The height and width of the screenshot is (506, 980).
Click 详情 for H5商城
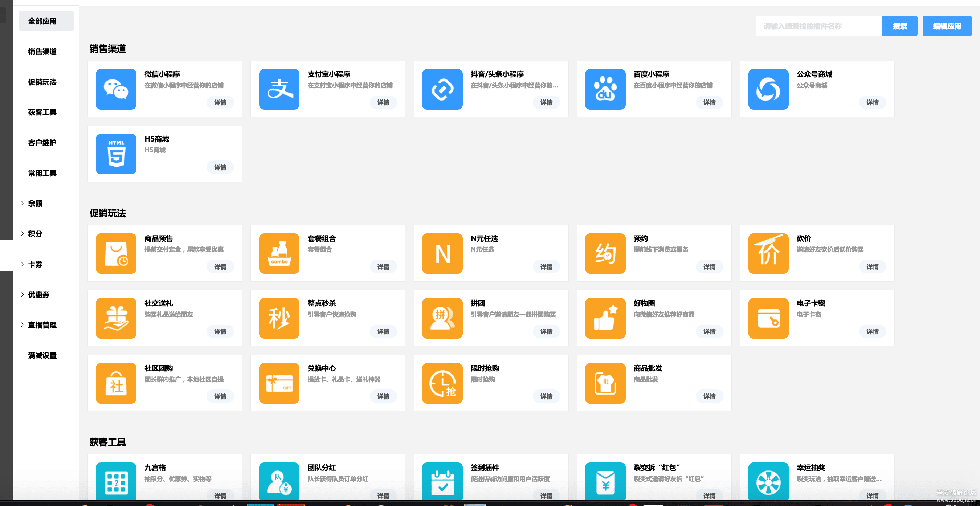point(220,167)
